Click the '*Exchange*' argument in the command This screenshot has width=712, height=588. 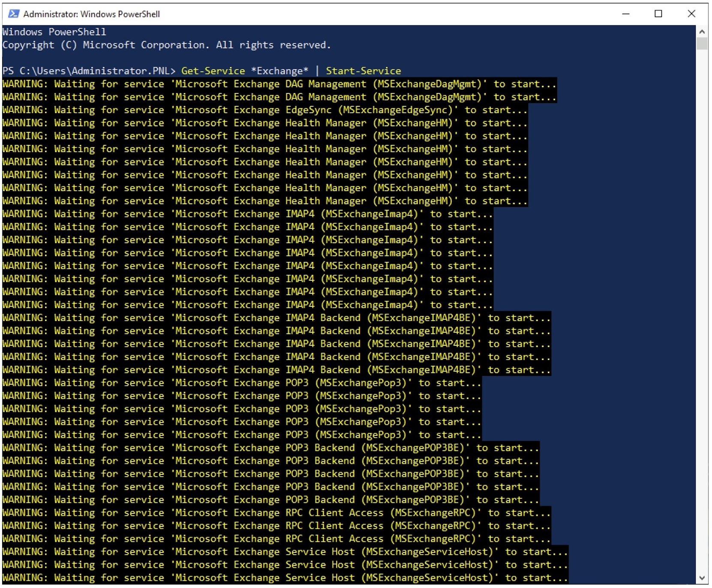point(279,71)
